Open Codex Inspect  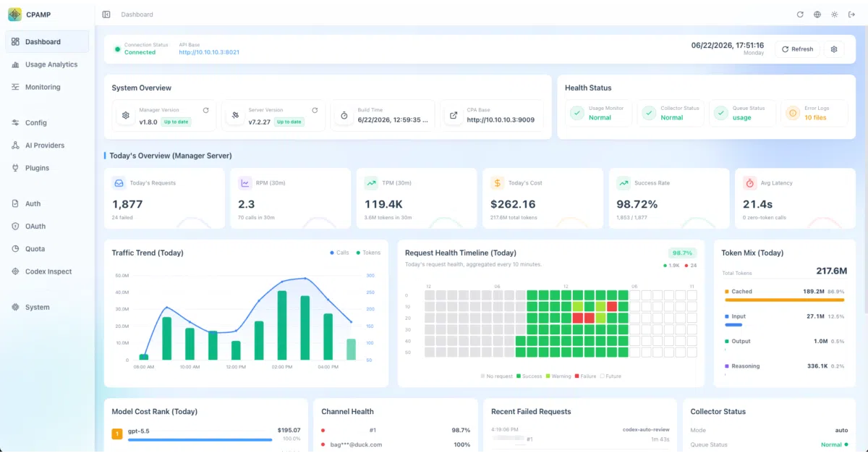coord(47,271)
